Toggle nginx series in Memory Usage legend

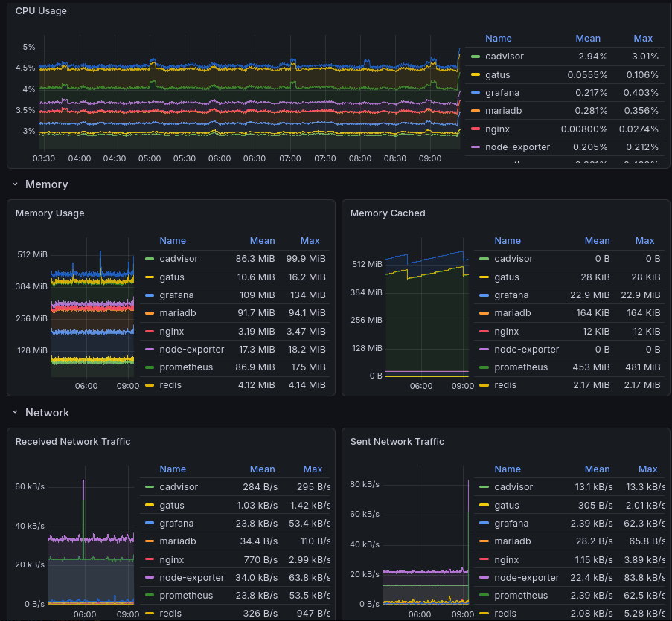click(171, 332)
